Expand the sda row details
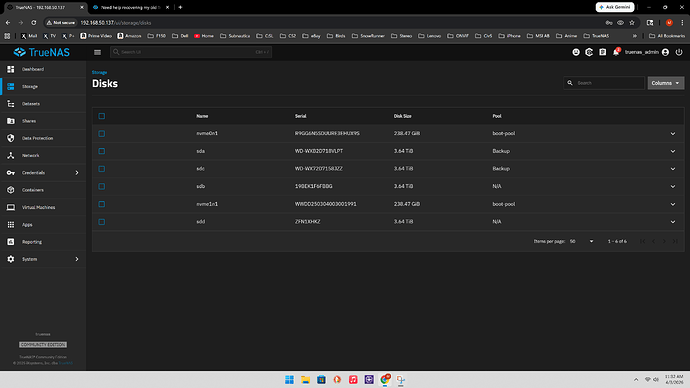The height and width of the screenshot is (388, 690). coord(673,151)
